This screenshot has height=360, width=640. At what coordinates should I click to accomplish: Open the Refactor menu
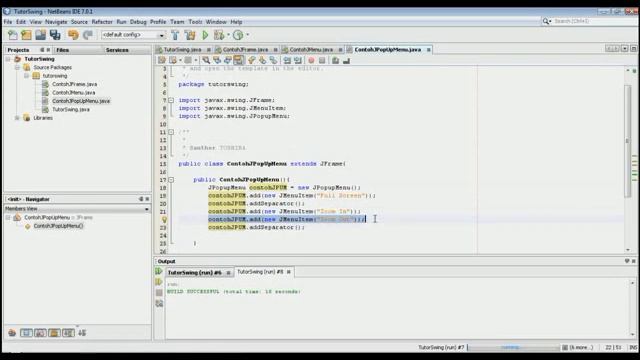pos(102,22)
